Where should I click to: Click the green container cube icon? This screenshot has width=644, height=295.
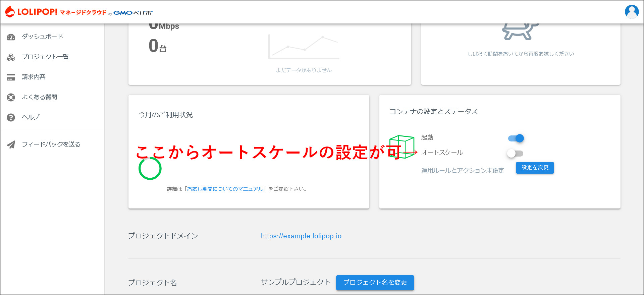tap(402, 147)
